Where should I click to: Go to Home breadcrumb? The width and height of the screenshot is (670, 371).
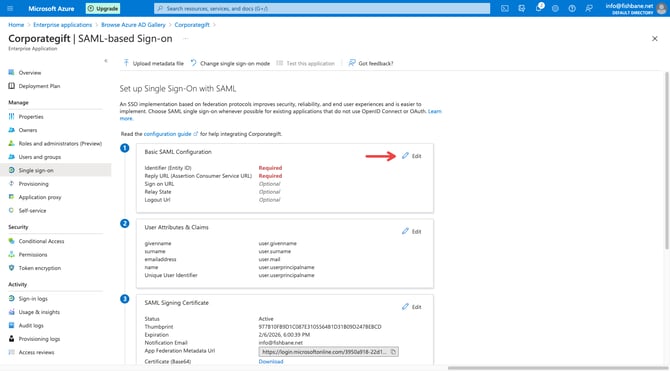(16, 25)
